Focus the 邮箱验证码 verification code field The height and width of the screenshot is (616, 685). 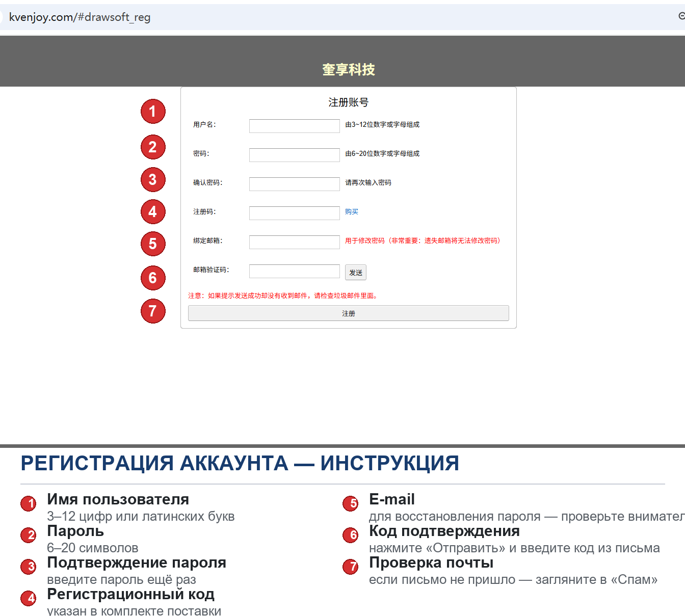pyautogui.click(x=295, y=271)
